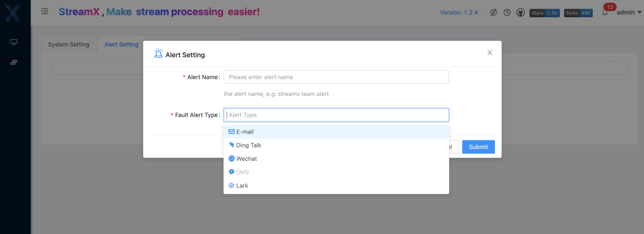The image size is (644, 234).
Task: Select Lark alert type option
Action: click(336, 185)
